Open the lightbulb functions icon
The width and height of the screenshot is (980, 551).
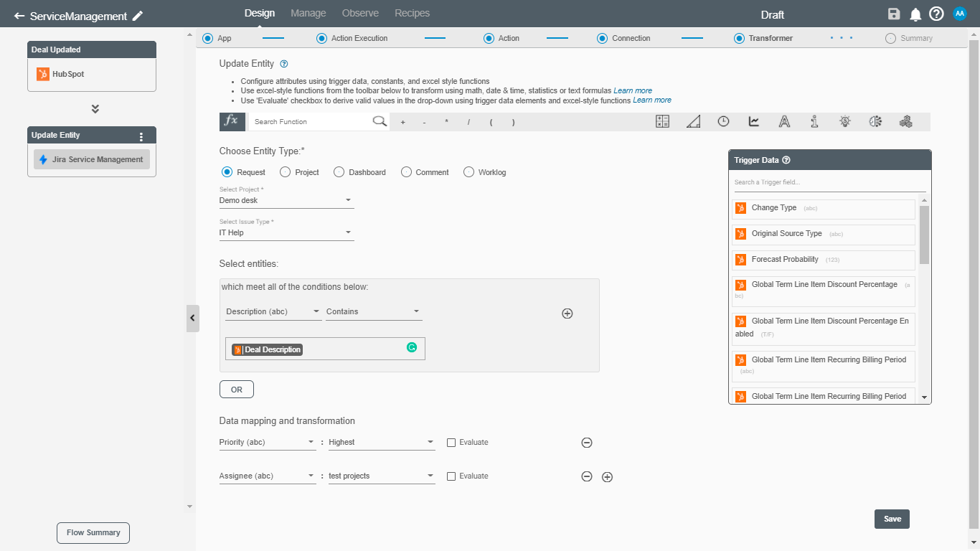845,121
